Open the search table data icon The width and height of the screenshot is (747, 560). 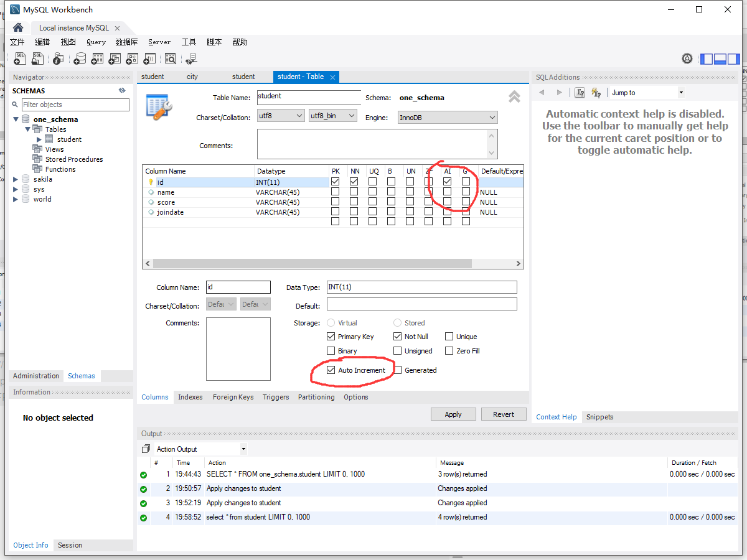click(170, 58)
